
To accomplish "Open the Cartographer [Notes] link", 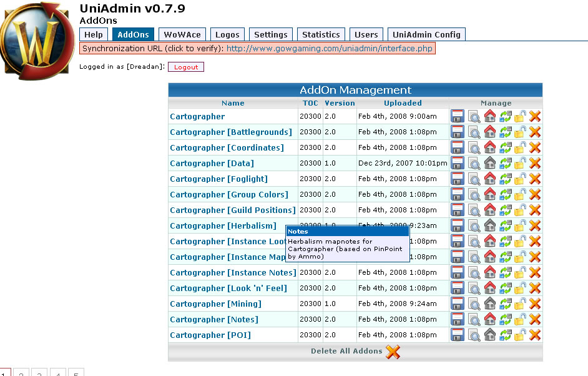I will 214,320.
